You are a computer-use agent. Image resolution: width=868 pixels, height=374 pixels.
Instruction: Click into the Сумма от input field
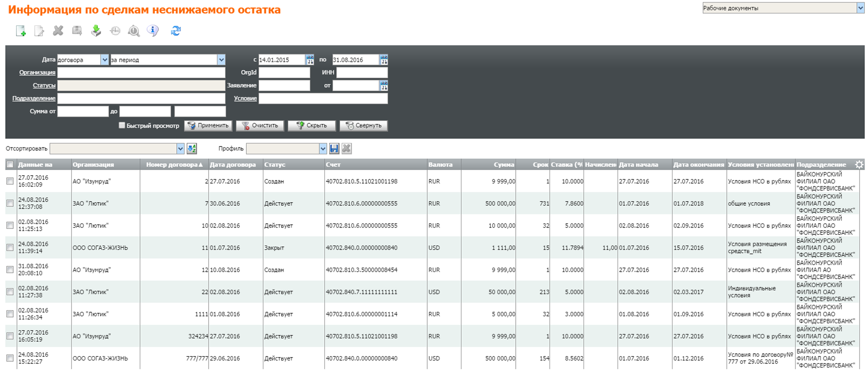point(83,112)
